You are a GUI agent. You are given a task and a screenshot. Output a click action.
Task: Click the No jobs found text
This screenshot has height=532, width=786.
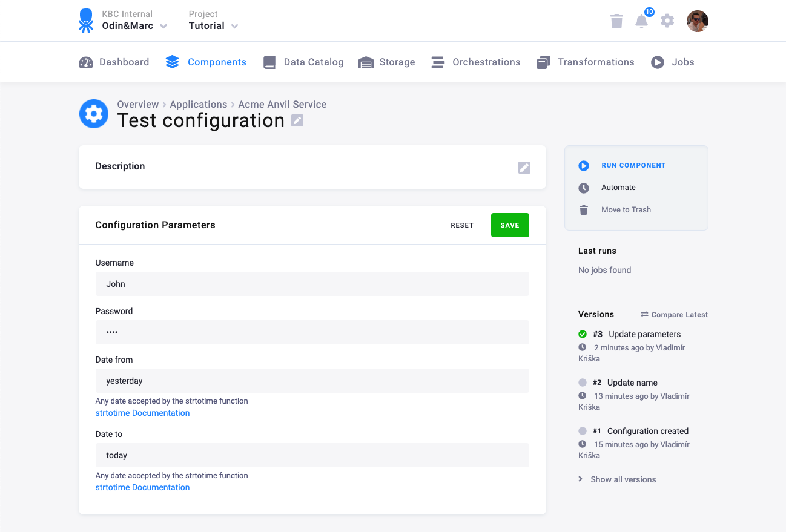[604, 270]
